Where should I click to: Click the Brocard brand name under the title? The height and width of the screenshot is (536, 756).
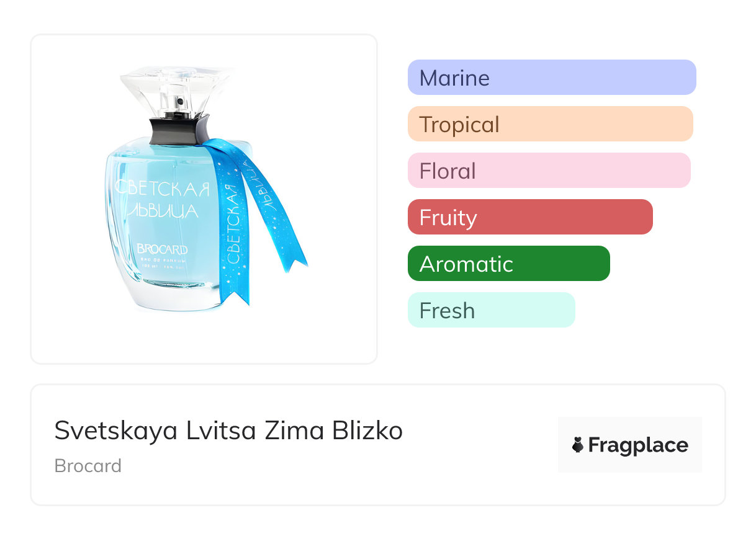tap(88, 466)
